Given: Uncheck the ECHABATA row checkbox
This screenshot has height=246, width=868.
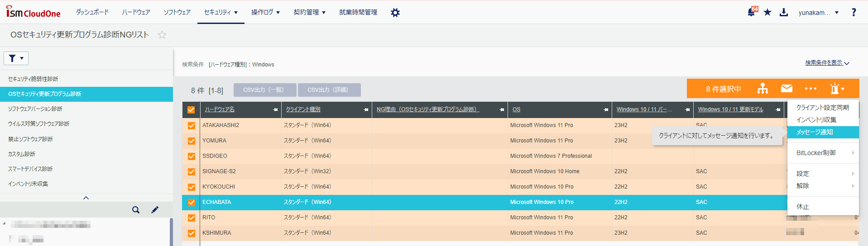Looking at the screenshot, I should click(x=192, y=203).
